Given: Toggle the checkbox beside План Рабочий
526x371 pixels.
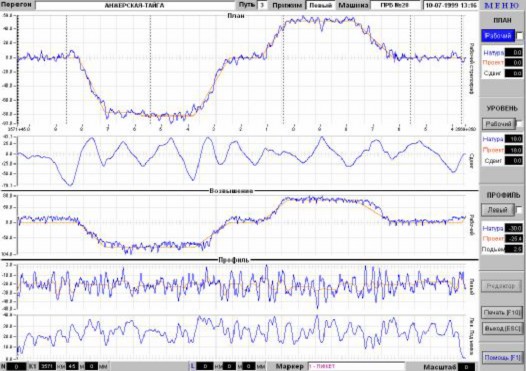Looking at the screenshot, I should (x=519, y=36).
